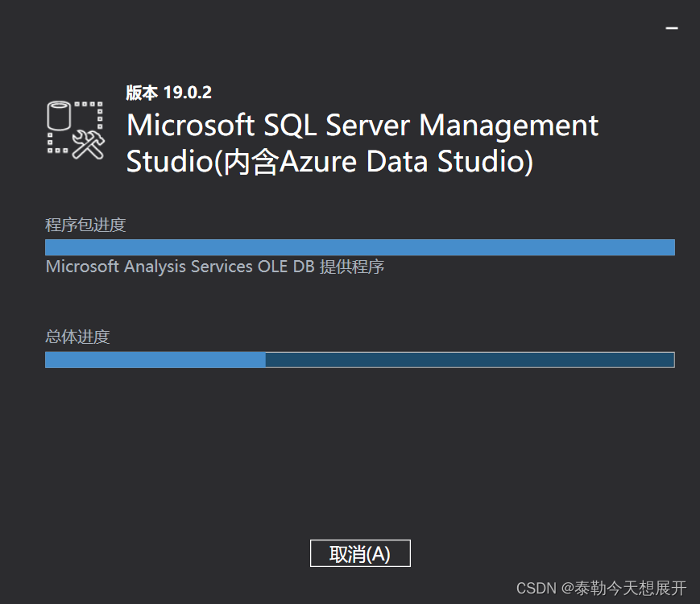Screen dimensions: 700x604
Task: Click the Microsoft SQL Server Management Studio title
Action: point(362,143)
